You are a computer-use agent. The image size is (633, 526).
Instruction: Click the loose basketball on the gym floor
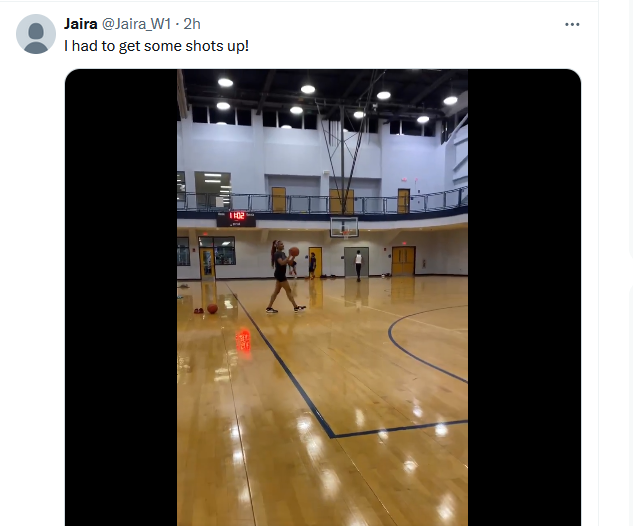pyautogui.click(x=212, y=309)
